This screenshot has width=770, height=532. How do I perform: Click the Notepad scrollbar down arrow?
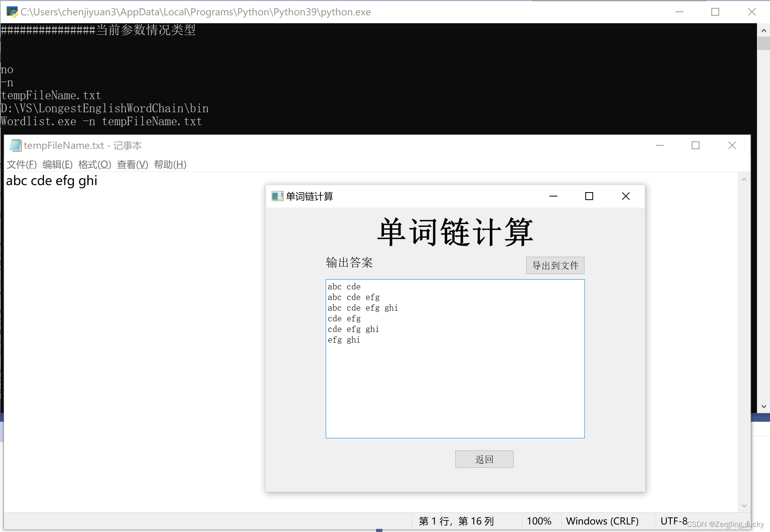pos(744,506)
